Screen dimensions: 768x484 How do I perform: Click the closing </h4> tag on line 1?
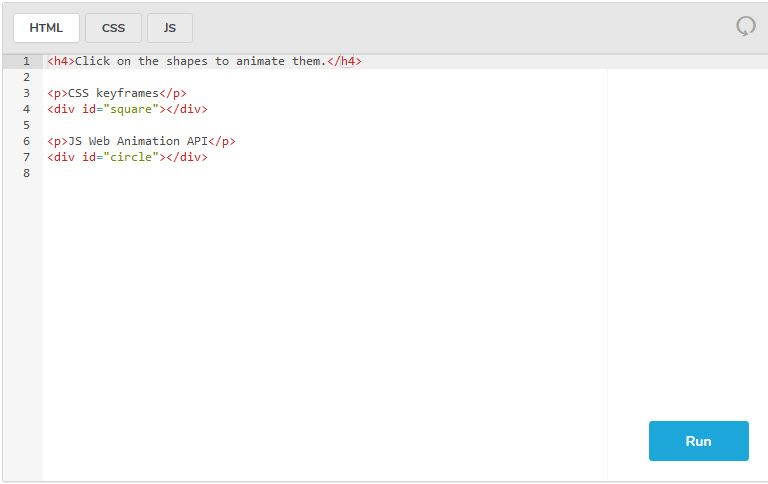[x=344, y=61]
